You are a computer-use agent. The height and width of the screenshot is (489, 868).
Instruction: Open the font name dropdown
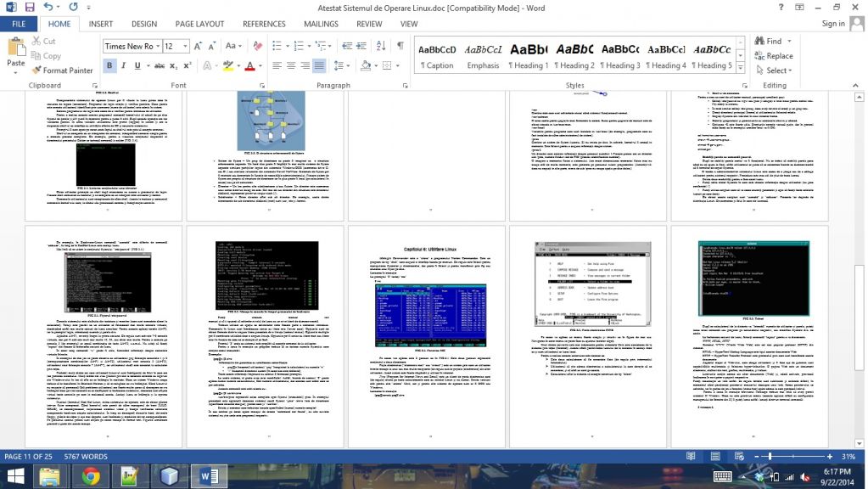coord(156,46)
